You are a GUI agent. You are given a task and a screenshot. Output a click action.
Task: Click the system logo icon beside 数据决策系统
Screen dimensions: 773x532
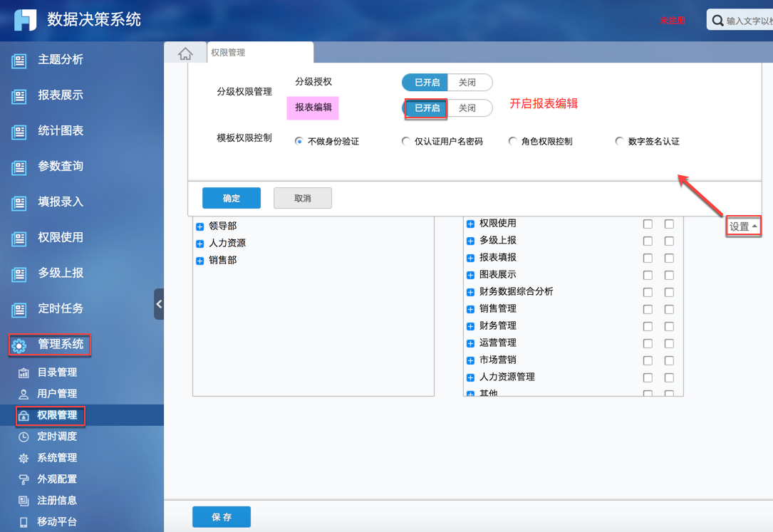tap(25, 20)
